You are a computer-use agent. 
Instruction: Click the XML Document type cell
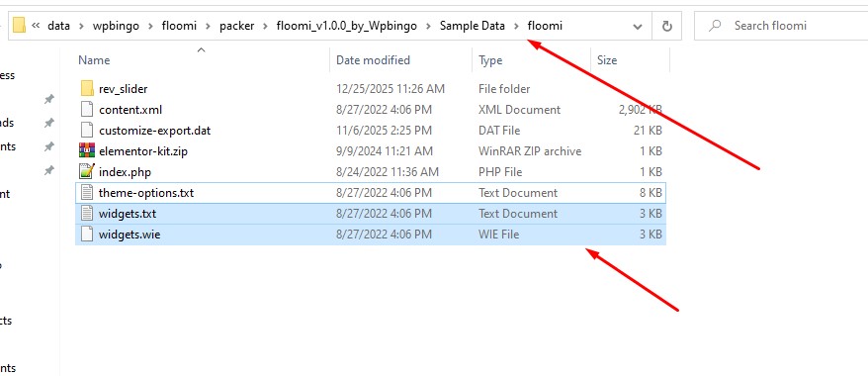pyautogui.click(x=519, y=110)
